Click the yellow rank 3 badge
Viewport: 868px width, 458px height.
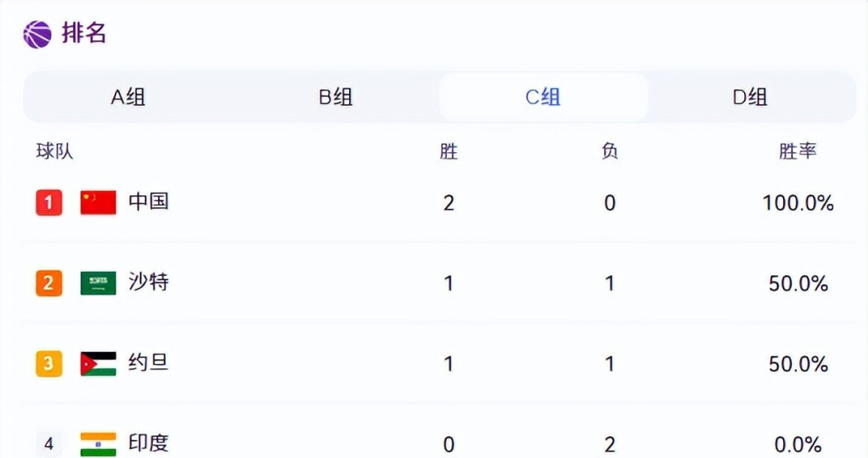click(49, 364)
